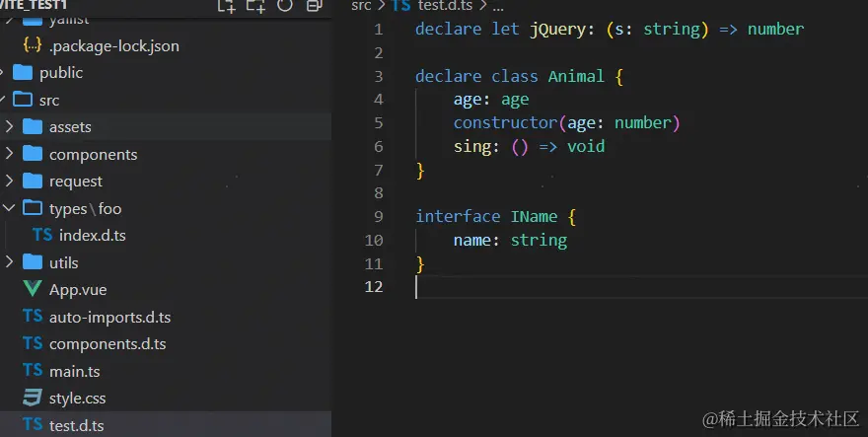Open components.d.ts file
The height and width of the screenshot is (437, 868).
coord(108,344)
